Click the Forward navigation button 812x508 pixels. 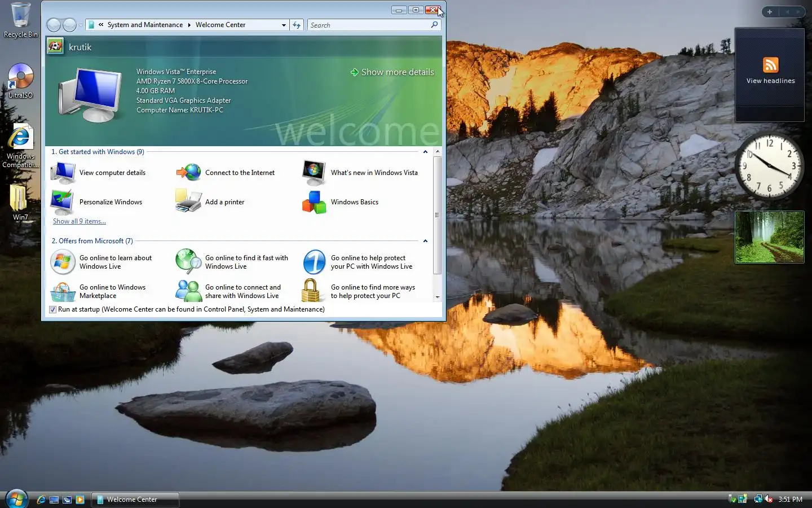coord(69,25)
